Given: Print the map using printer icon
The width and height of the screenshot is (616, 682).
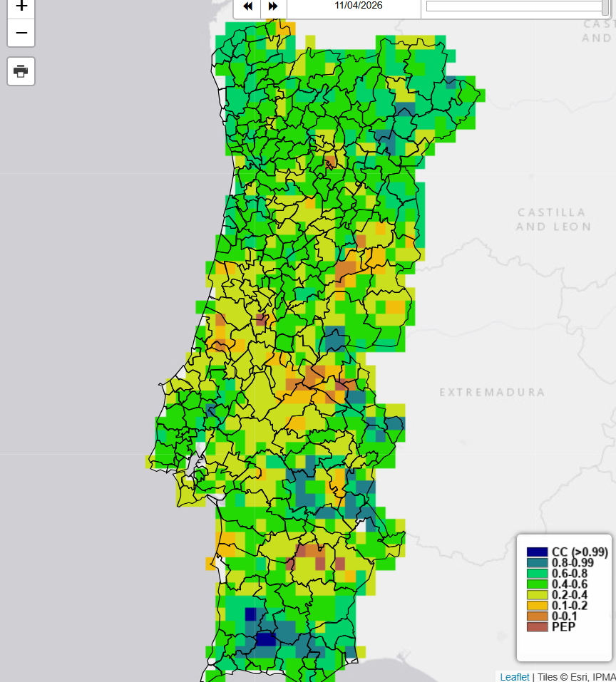Looking at the screenshot, I should tap(21, 71).
